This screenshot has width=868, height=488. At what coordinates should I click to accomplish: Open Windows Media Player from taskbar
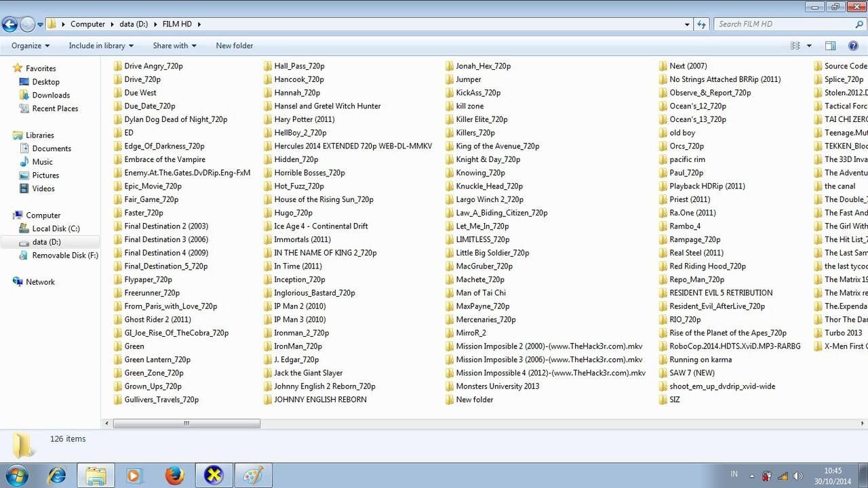point(134,476)
